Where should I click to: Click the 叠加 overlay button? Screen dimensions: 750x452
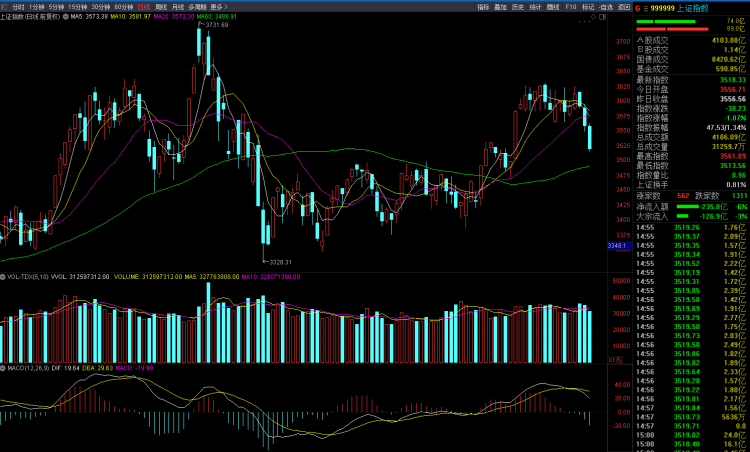point(500,7)
